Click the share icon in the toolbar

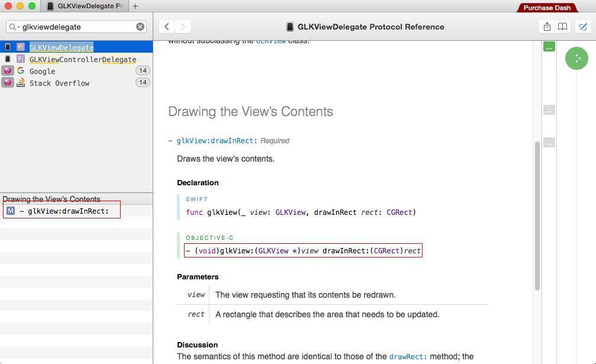pos(547,27)
